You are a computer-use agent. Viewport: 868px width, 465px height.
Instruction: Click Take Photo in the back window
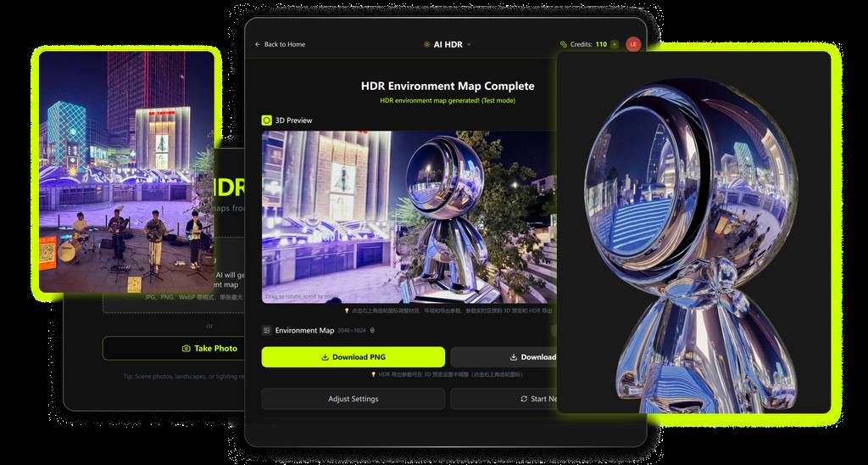click(173, 349)
